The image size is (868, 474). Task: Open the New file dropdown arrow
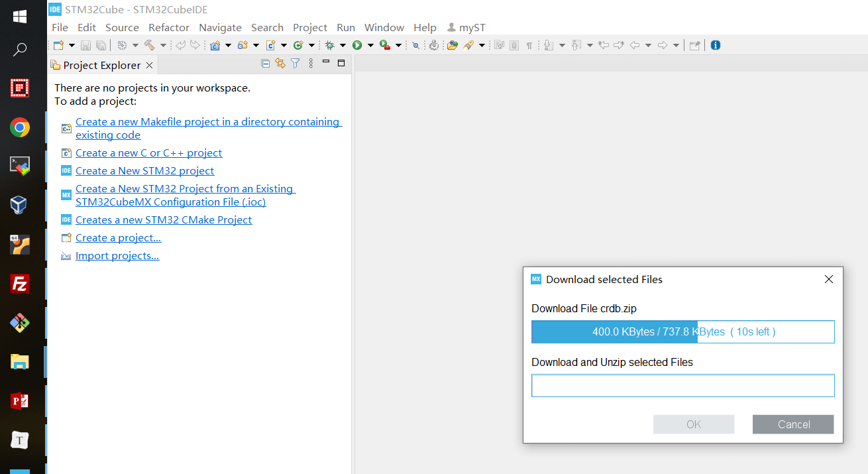(72, 45)
